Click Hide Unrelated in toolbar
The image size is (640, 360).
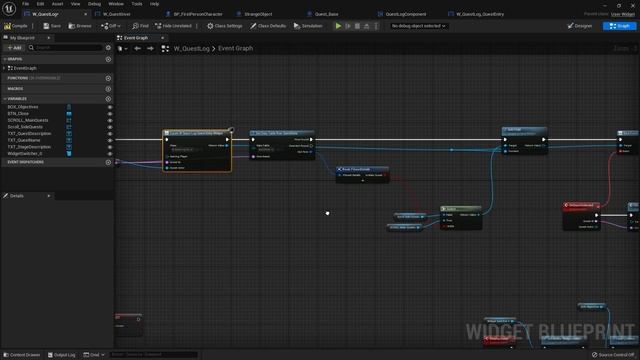pos(173,26)
